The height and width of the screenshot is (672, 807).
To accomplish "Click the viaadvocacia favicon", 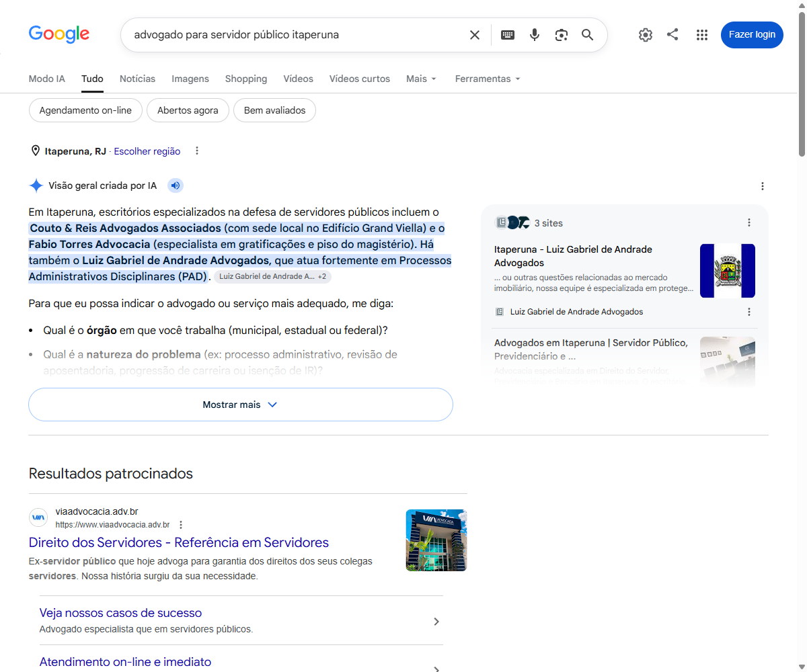I will tap(38, 517).
